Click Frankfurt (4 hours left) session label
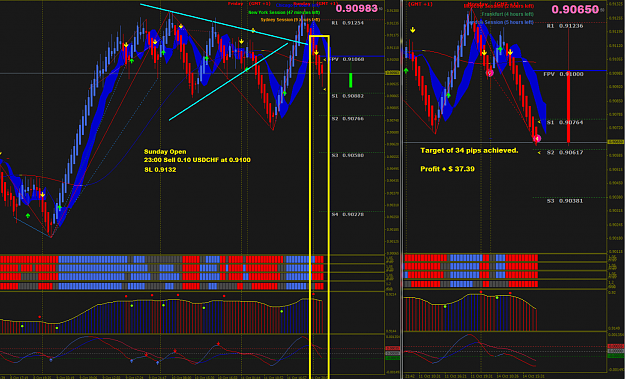The width and height of the screenshot is (625, 379). coord(507,14)
